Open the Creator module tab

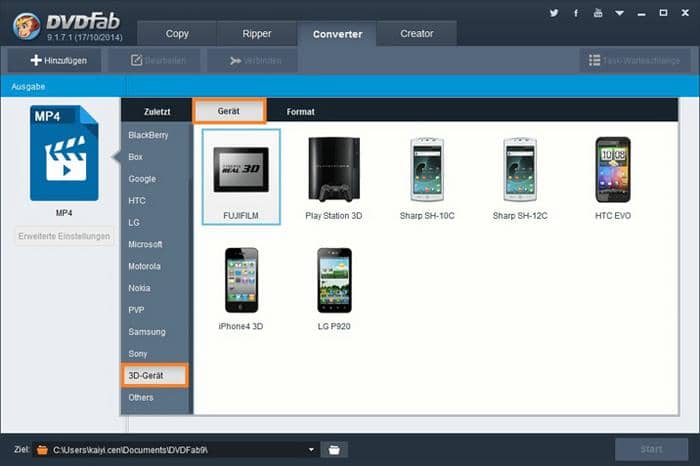[x=417, y=33]
